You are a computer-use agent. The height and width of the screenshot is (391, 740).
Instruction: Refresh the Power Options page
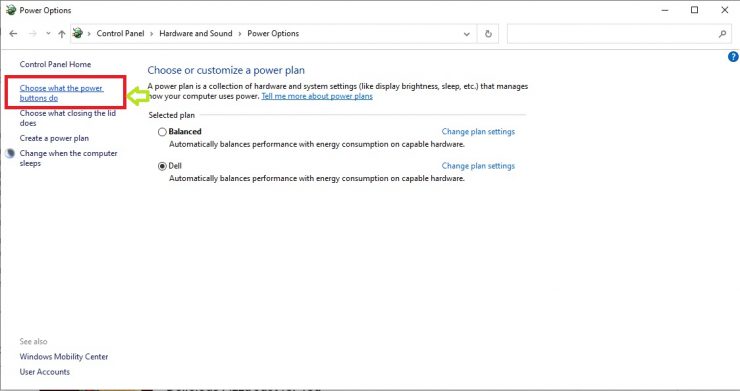[x=488, y=34]
